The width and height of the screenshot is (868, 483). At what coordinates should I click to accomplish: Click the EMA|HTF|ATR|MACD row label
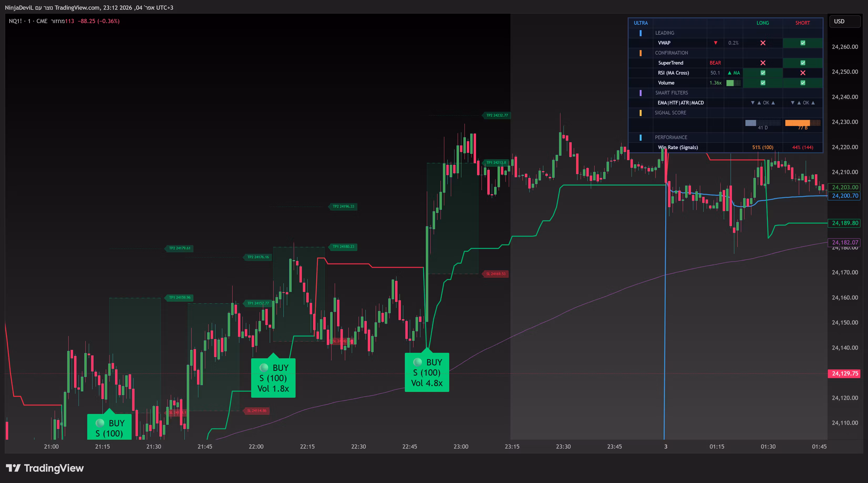click(681, 103)
